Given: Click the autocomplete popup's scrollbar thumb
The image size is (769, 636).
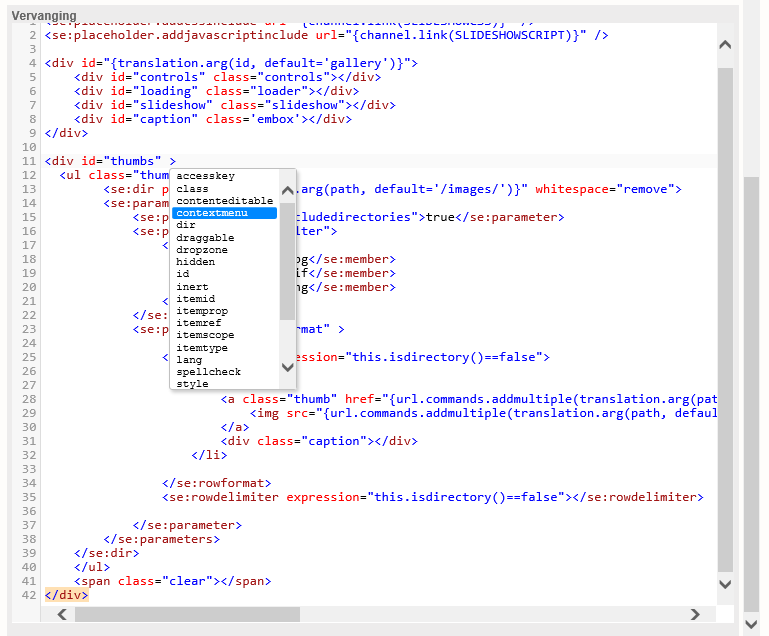Looking at the screenshot, I should [287, 260].
